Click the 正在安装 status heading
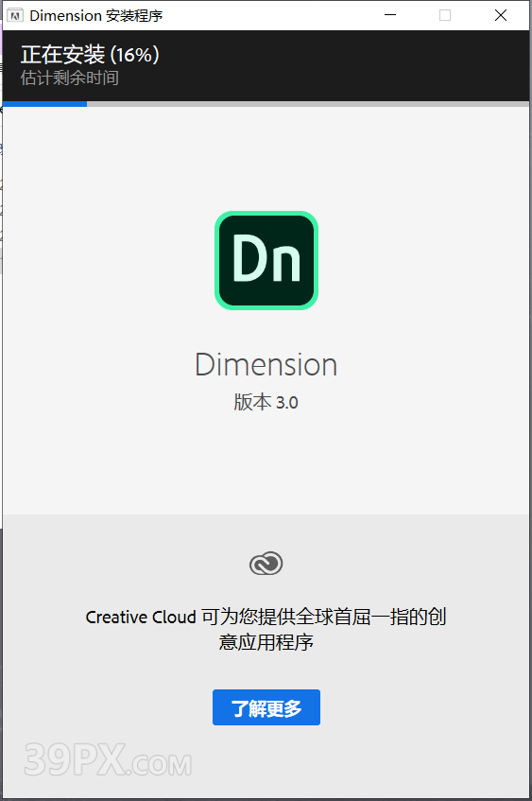Image resolution: width=532 pixels, height=801 pixels. coord(62,55)
